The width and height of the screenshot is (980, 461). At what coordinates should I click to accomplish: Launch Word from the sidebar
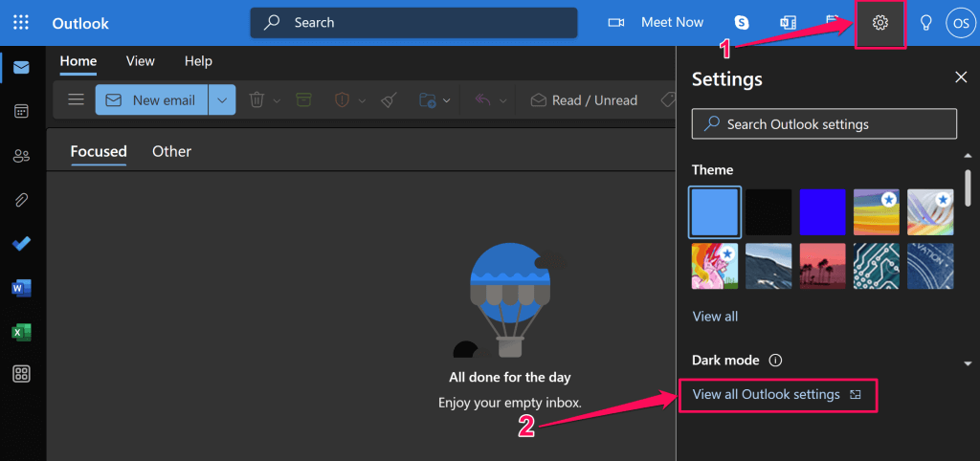tap(21, 287)
